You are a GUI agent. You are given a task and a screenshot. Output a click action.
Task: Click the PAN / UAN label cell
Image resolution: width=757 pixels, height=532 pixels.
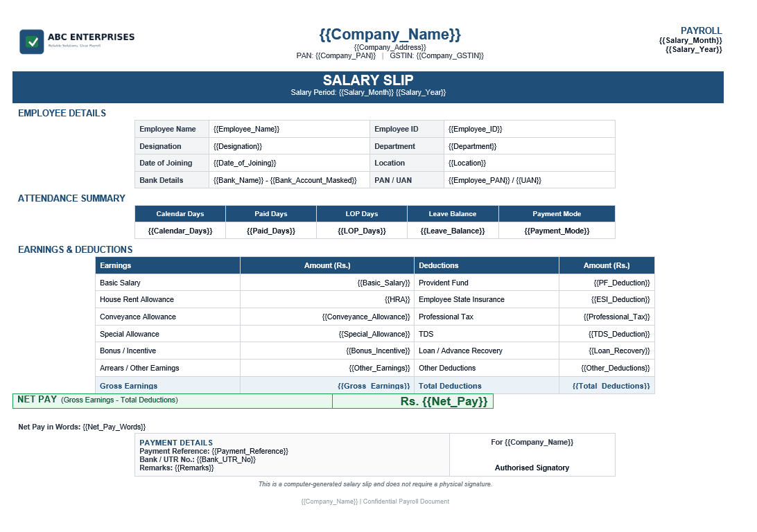(407, 180)
